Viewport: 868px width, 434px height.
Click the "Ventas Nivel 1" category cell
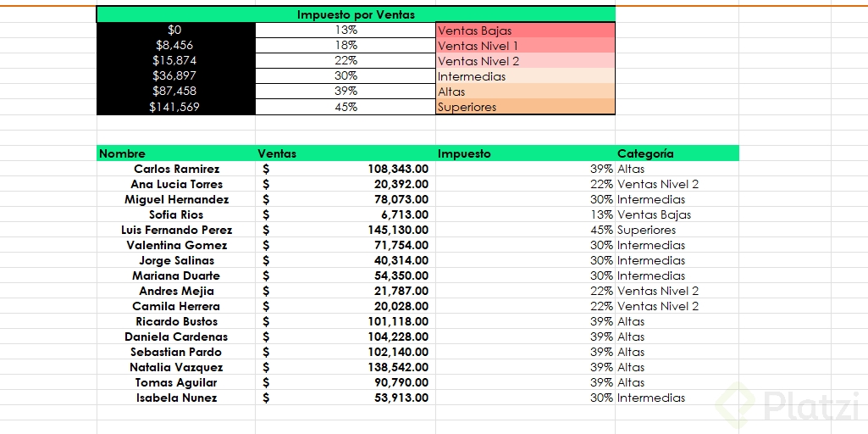coord(525,46)
